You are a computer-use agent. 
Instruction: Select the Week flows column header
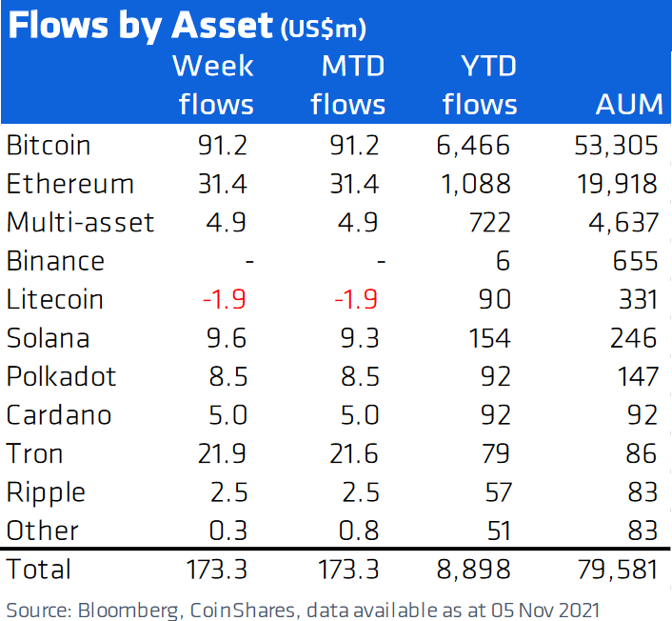[x=214, y=85]
